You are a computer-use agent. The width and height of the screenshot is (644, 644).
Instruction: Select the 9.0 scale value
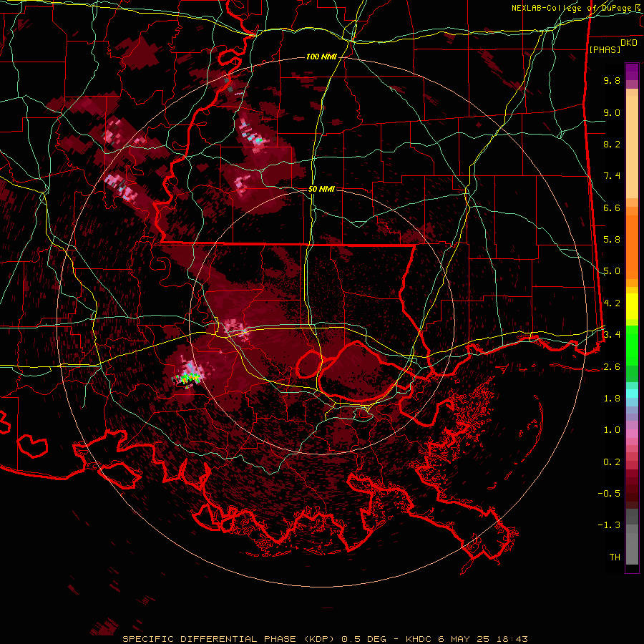(612, 112)
